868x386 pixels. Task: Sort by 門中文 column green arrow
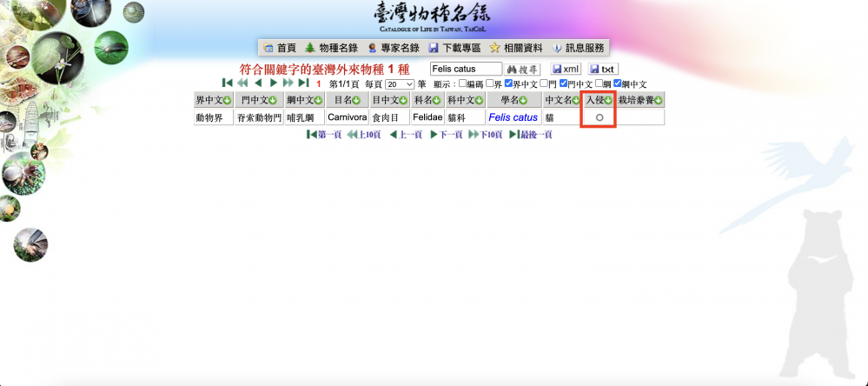click(272, 101)
